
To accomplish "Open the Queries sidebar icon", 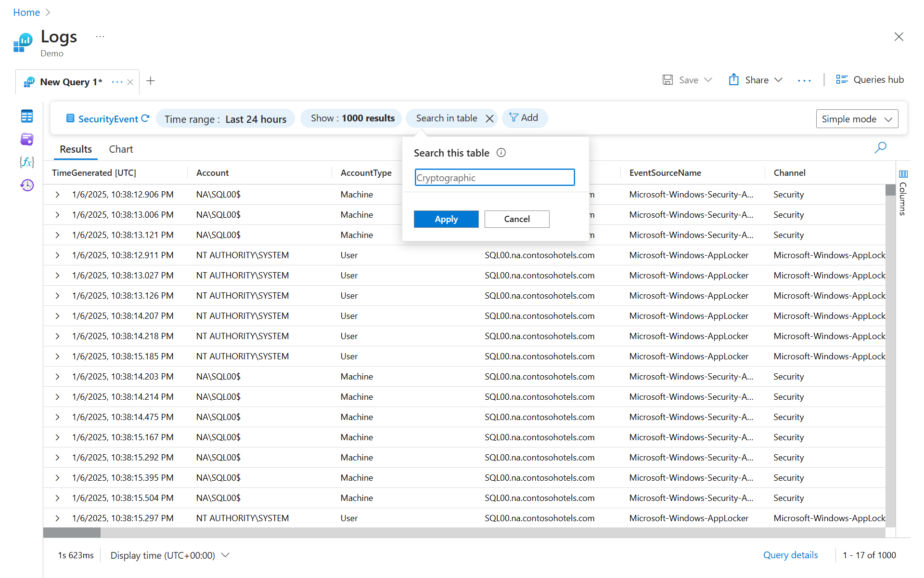I will point(27,139).
